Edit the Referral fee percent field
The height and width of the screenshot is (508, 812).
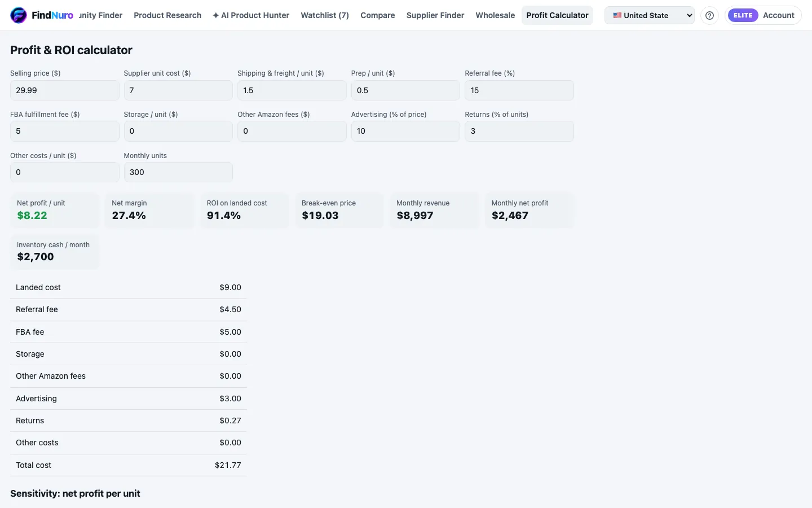tap(519, 90)
